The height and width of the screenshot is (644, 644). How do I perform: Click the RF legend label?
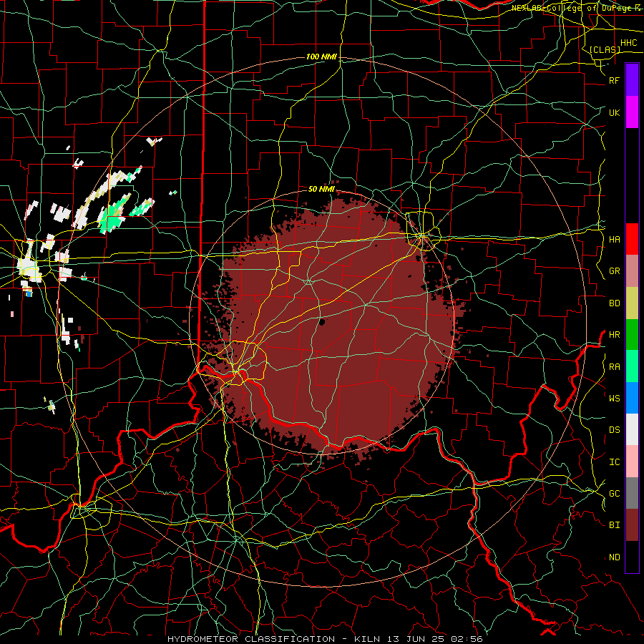pos(614,80)
